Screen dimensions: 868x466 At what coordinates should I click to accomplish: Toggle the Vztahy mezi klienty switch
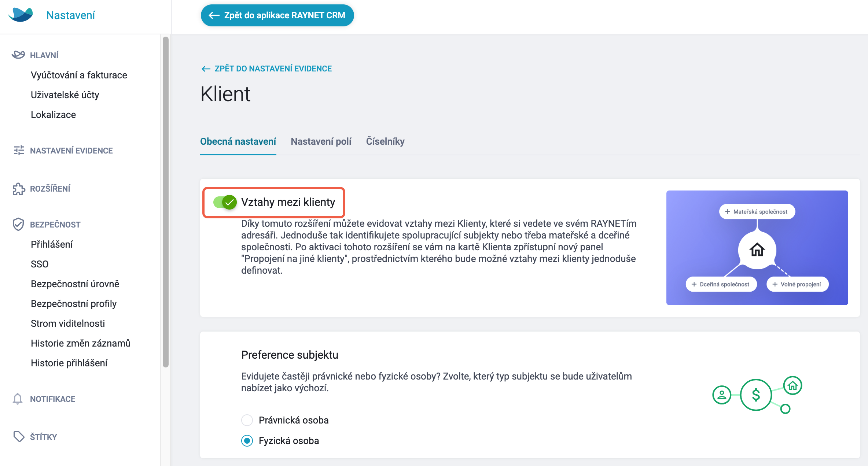pyautogui.click(x=225, y=202)
